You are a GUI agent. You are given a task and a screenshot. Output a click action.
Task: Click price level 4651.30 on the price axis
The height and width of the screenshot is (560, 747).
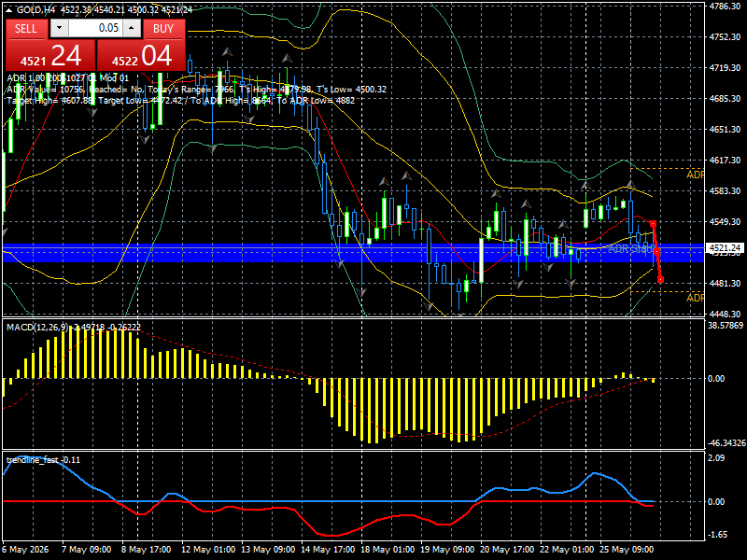[x=725, y=130]
